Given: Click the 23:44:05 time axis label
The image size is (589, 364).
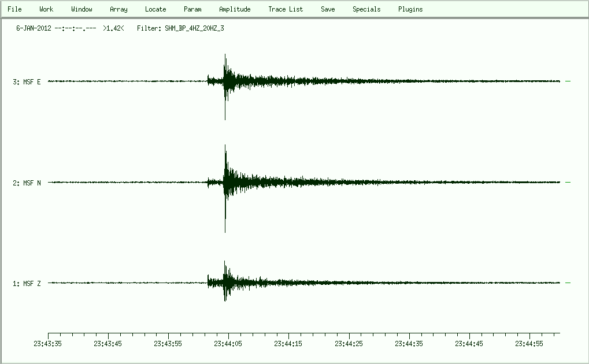Looking at the screenshot, I should click(x=229, y=344).
